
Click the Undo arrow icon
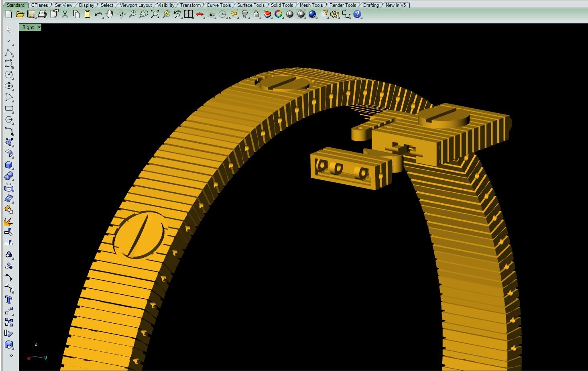(98, 14)
